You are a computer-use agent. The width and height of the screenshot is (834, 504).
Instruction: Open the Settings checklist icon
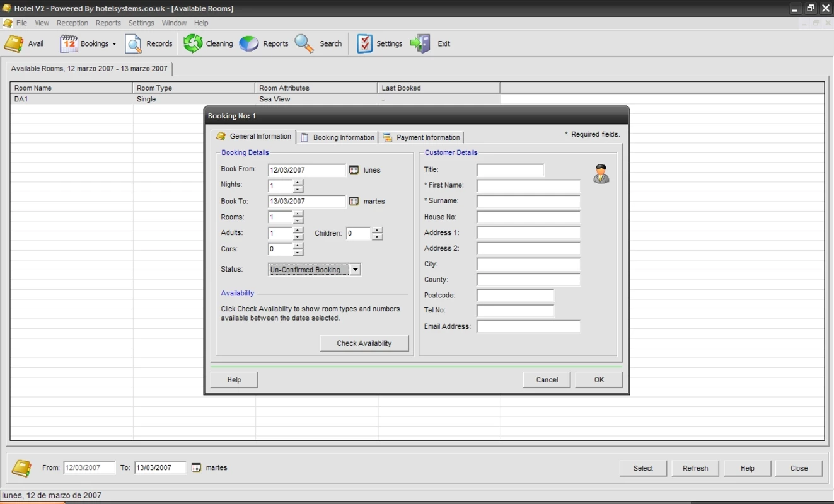pyautogui.click(x=364, y=43)
